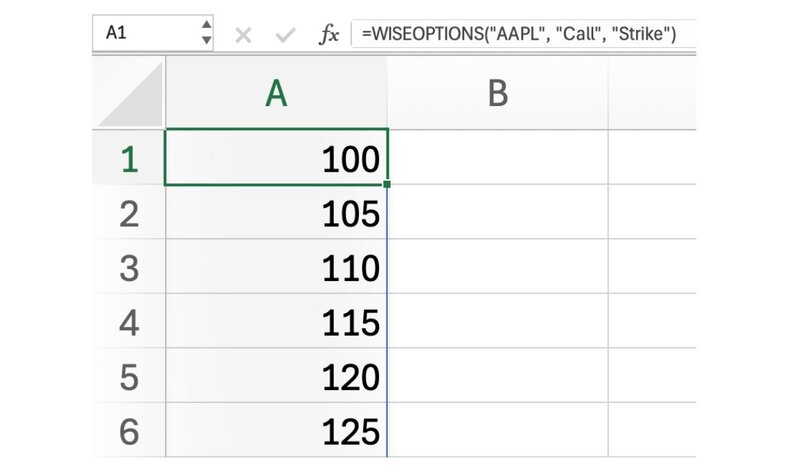Select the cell containing 125
Screen dimensions: 788x472
coord(276,431)
